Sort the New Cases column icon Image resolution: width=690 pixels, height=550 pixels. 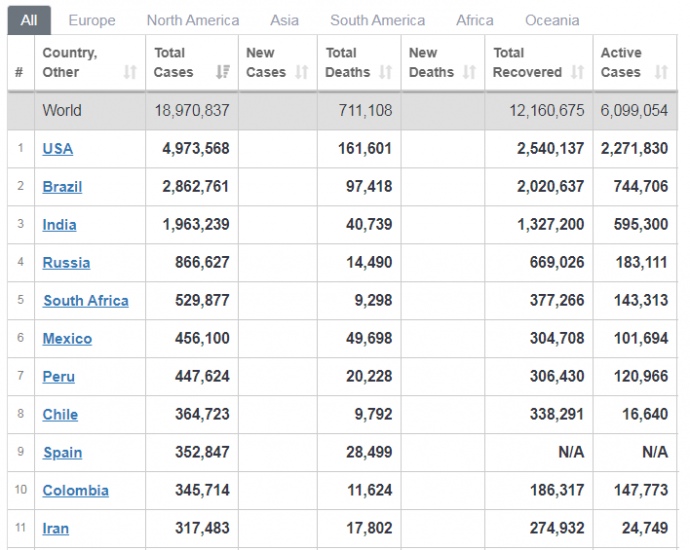(x=302, y=72)
